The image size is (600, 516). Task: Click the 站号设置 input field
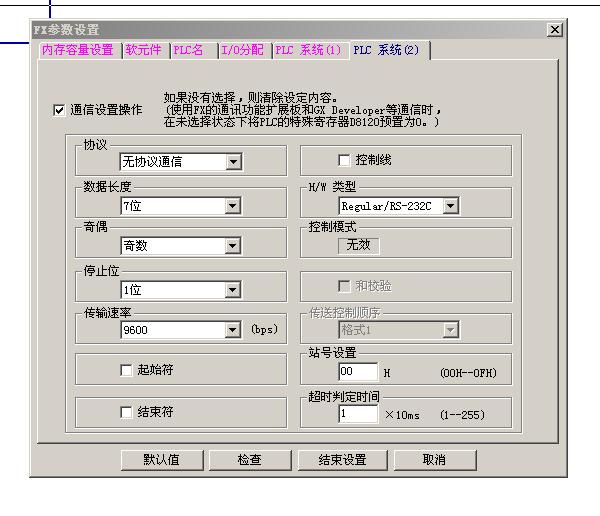[357, 373]
